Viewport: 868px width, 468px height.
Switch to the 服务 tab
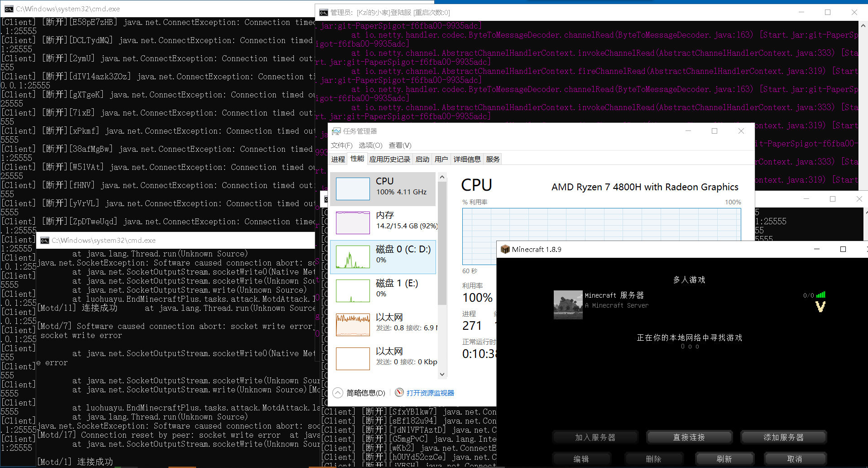tap(493, 159)
